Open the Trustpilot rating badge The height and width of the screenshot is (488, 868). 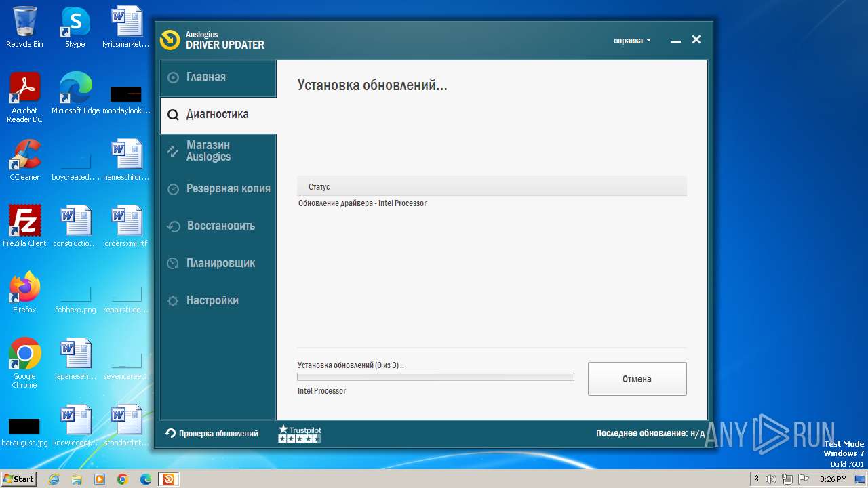[x=299, y=434]
